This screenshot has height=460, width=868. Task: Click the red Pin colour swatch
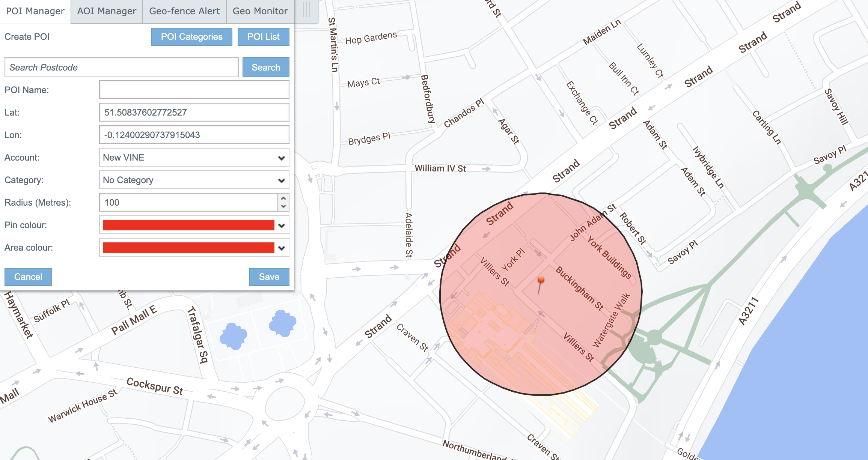tap(188, 225)
